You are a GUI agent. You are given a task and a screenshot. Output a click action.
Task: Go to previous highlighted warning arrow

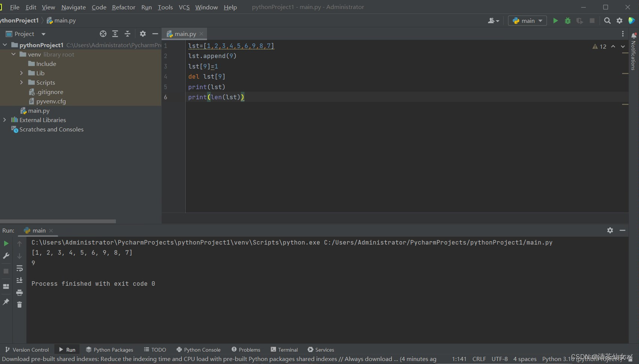(613, 46)
